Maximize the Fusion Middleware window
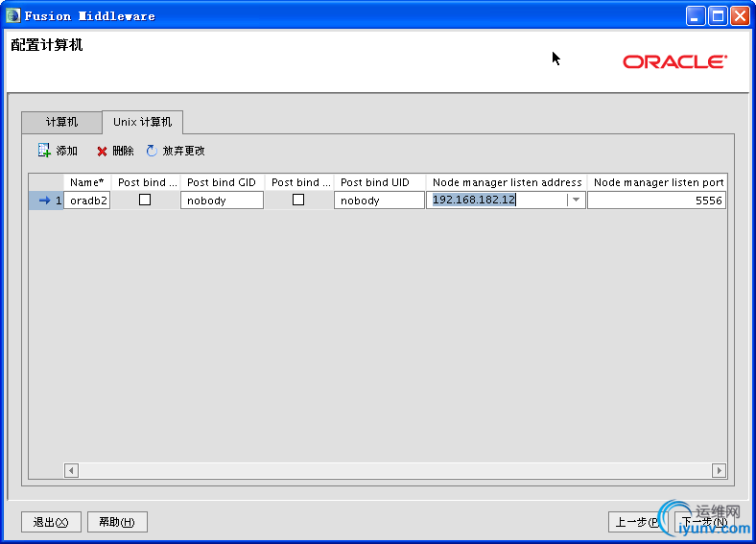The image size is (756, 544). click(718, 16)
